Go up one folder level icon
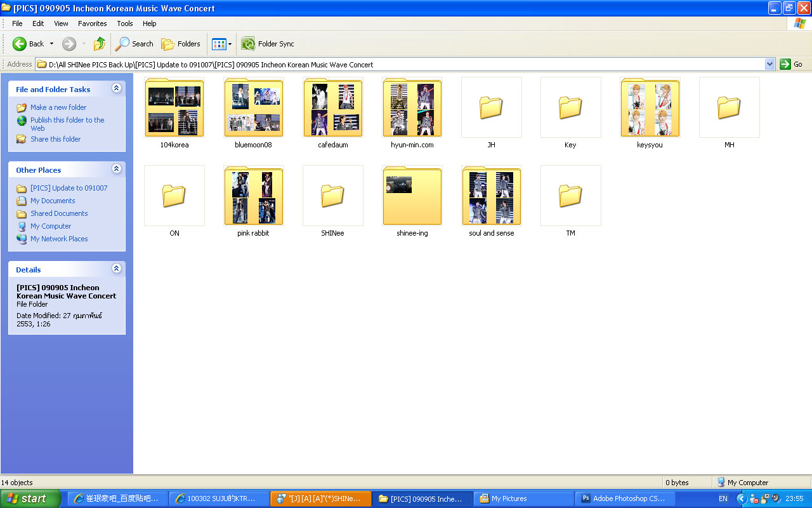 [x=100, y=44]
